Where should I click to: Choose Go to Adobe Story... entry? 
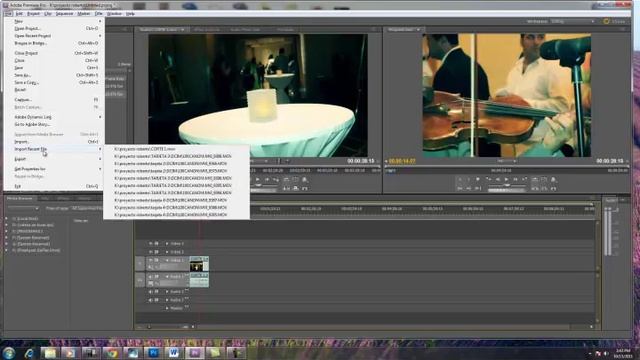pyautogui.click(x=54, y=124)
